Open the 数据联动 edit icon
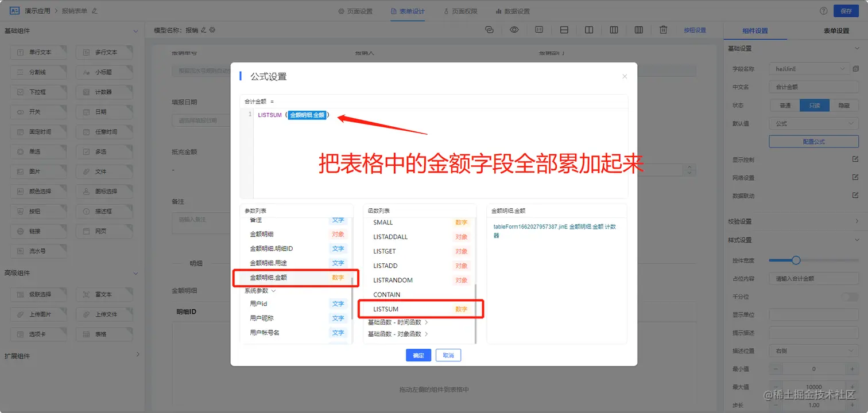 (855, 196)
